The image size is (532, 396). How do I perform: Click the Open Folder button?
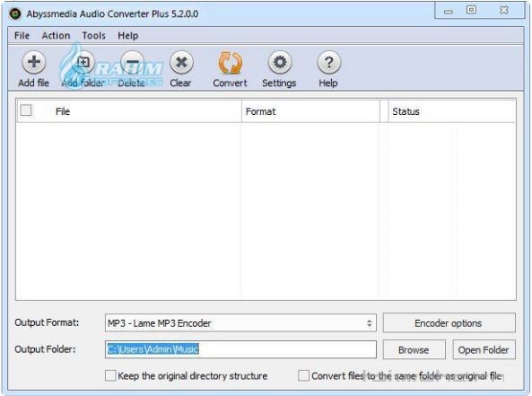click(x=484, y=349)
